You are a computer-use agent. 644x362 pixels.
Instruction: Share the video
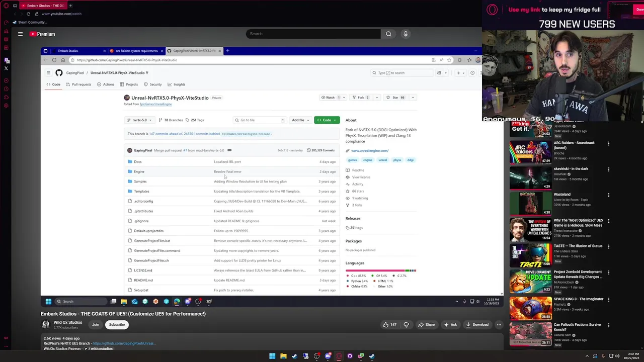point(426,325)
